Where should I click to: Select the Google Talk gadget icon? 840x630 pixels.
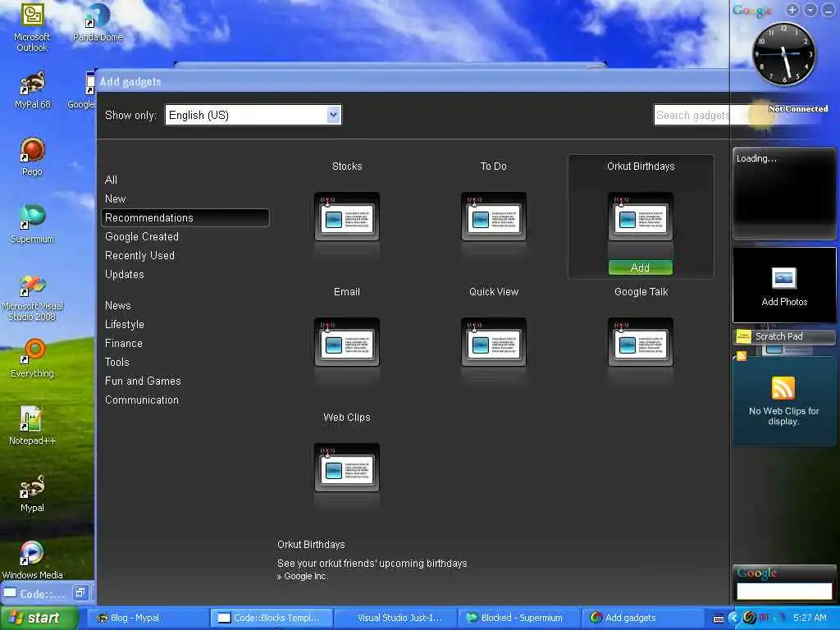[x=640, y=342]
